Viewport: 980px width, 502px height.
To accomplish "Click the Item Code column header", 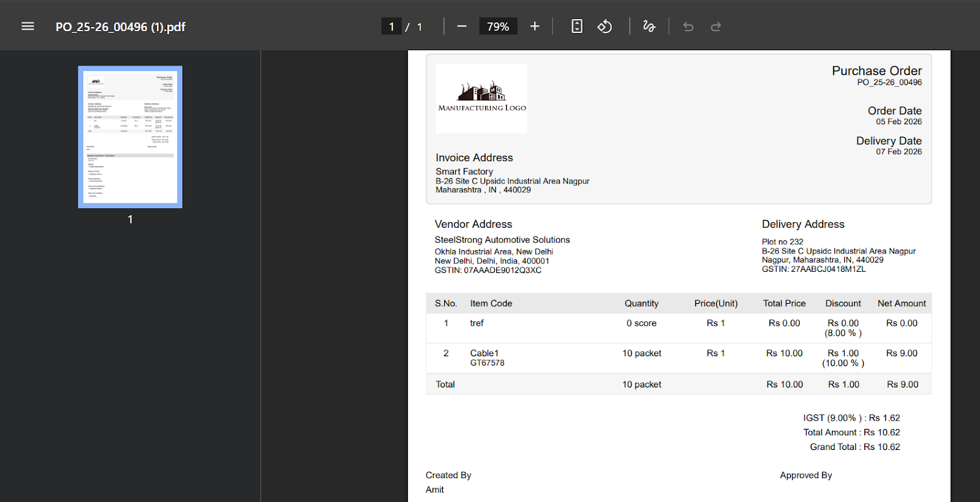I will click(x=491, y=304).
